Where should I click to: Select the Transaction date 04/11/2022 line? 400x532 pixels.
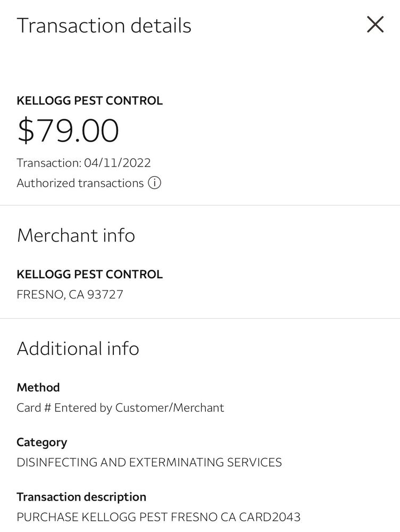tap(84, 162)
